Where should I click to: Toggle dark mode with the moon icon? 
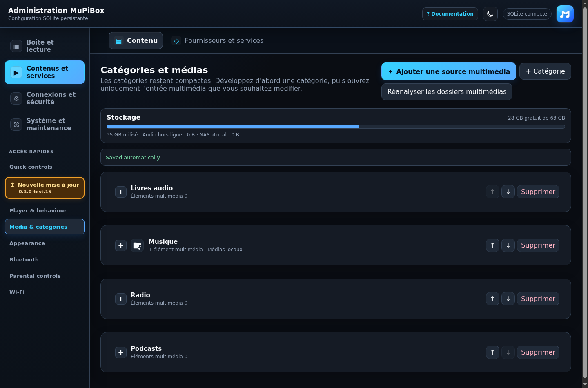[x=490, y=14]
